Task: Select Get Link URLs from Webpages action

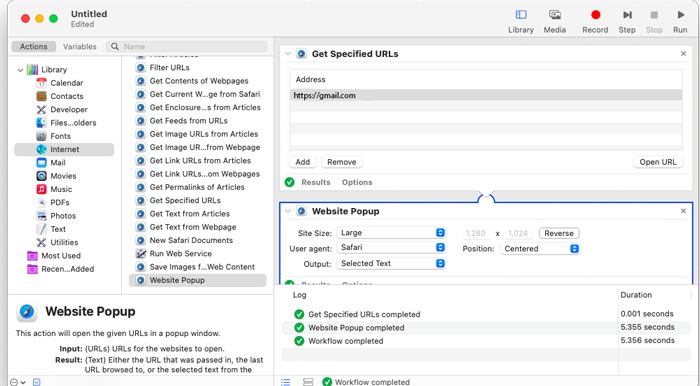Action: click(204, 174)
